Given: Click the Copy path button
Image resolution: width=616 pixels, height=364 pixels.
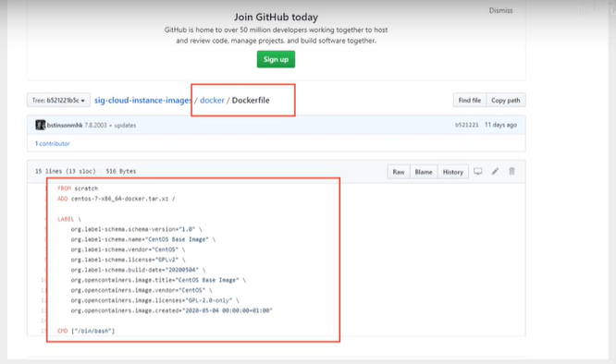Looking at the screenshot, I should (x=506, y=101).
